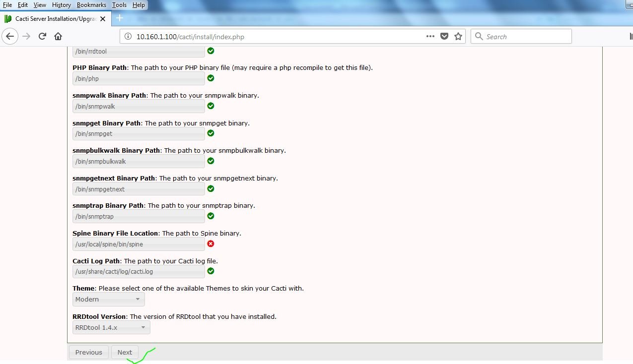
Task: Click the site info icon in address bar
Action: pyautogui.click(x=128, y=37)
